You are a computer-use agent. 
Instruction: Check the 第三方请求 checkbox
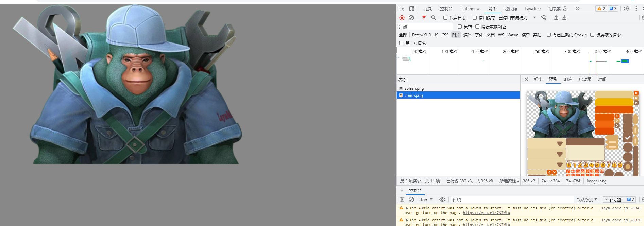click(x=401, y=43)
